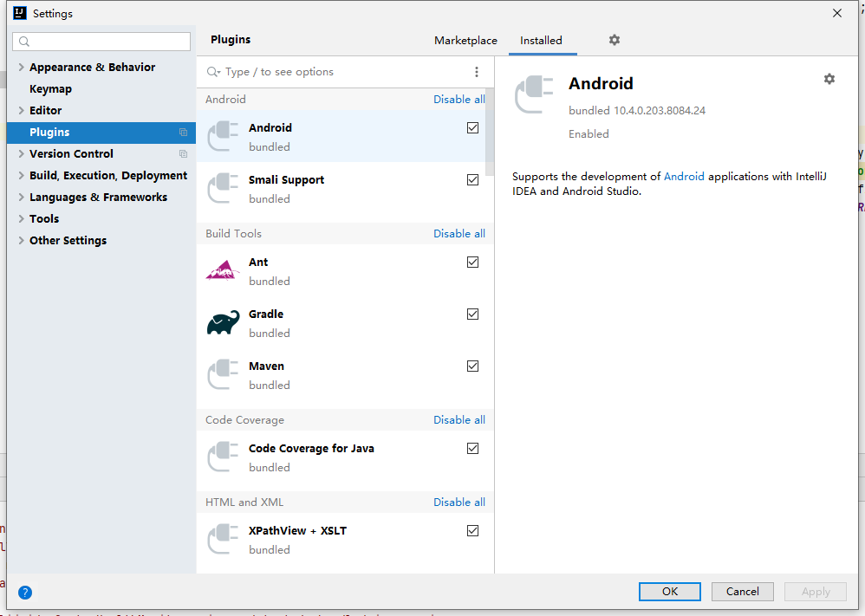Viewport: 865px width, 616px height.
Task: Click the Android plugin plug icon in list
Action: coord(223,136)
